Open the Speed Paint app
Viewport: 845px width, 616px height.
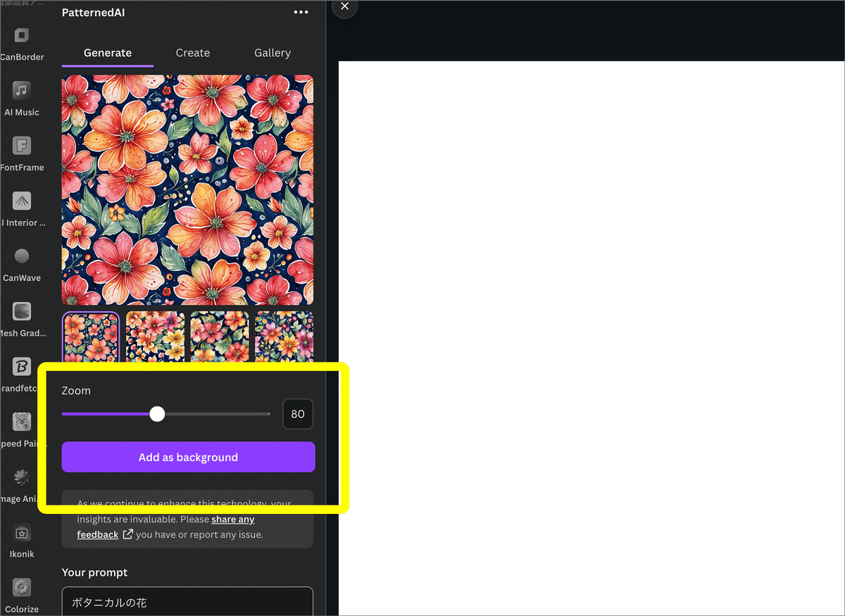pyautogui.click(x=21, y=422)
